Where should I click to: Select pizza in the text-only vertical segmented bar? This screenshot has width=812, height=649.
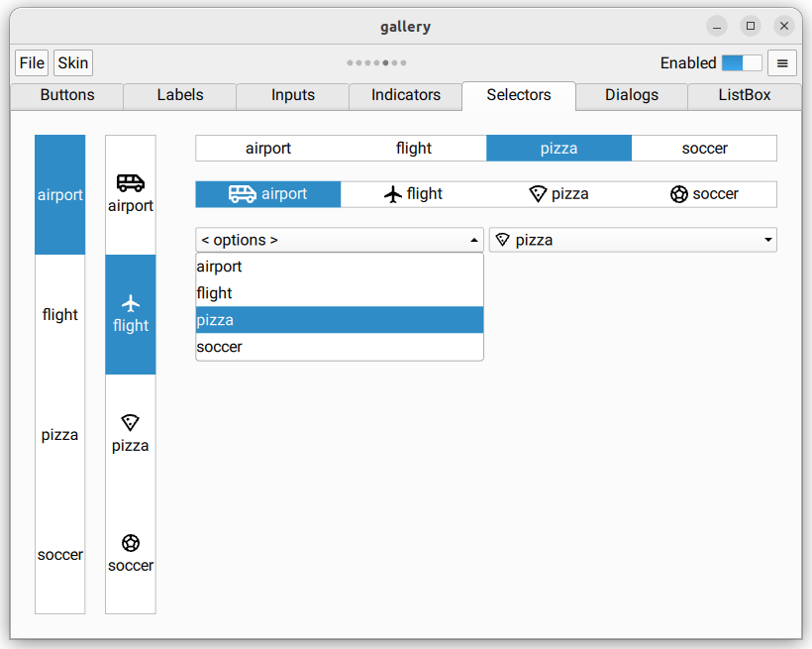[60, 434]
